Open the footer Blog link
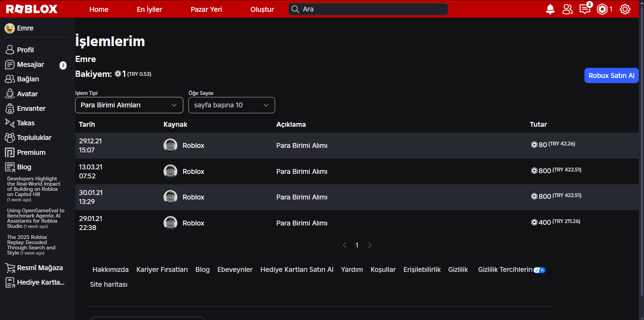Screen dimensions: 644x320 click(x=202, y=269)
